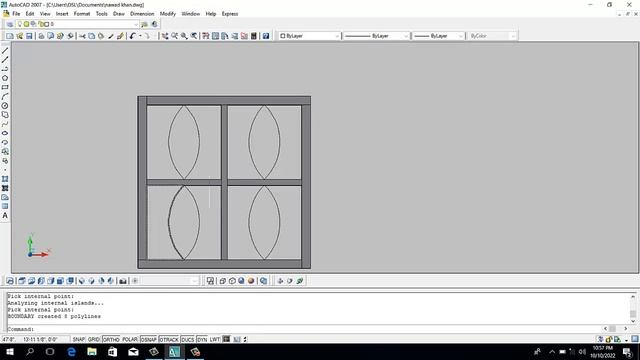
Task: Select the Arc draw tool
Action: point(5,96)
